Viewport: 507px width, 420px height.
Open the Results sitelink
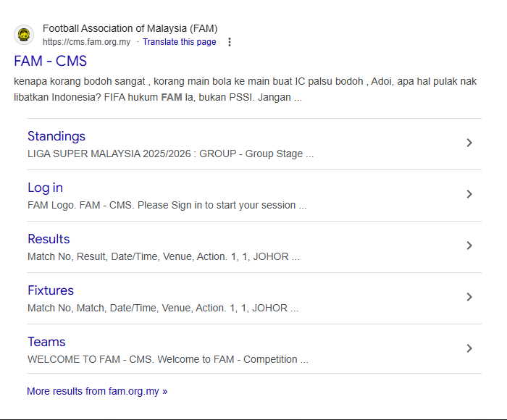pyautogui.click(x=49, y=239)
